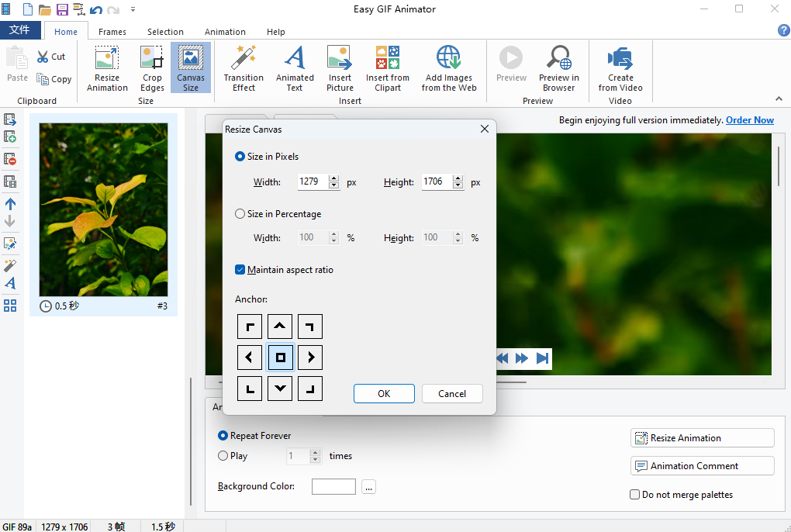Confirm resize by clicking OK
Viewport: 791px width, 532px height.
384,393
